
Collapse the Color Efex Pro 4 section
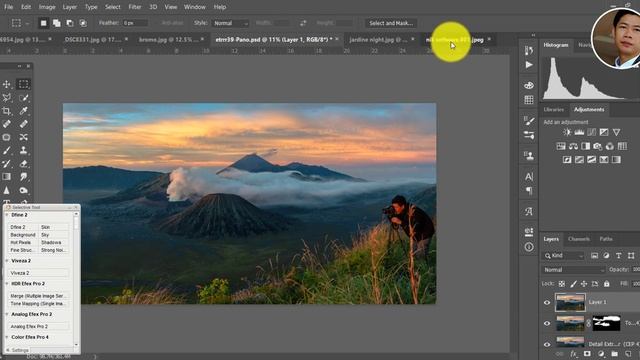(x=7, y=337)
